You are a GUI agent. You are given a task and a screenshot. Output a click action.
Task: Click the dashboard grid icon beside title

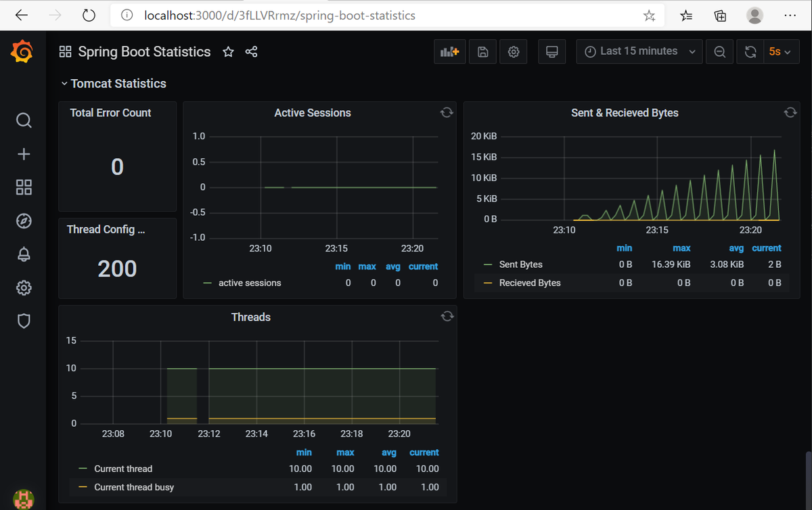tap(66, 51)
